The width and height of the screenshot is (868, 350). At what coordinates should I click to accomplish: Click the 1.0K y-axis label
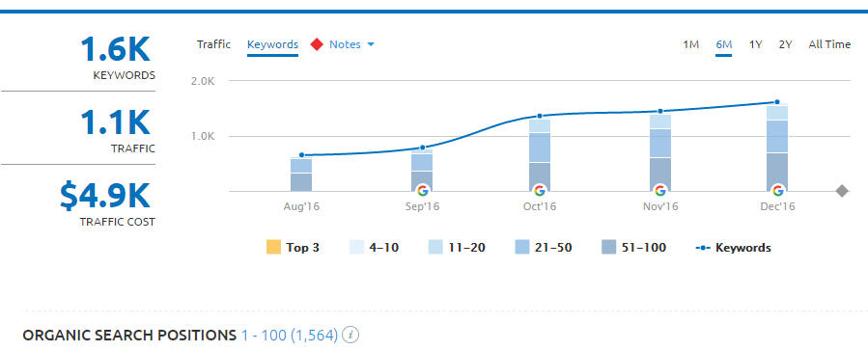pos(202,136)
